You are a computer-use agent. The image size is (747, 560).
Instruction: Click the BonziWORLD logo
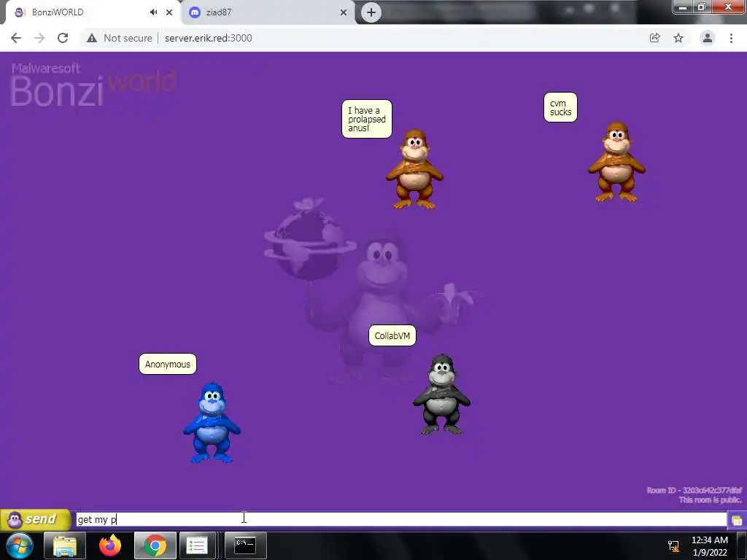pos(93,85)
